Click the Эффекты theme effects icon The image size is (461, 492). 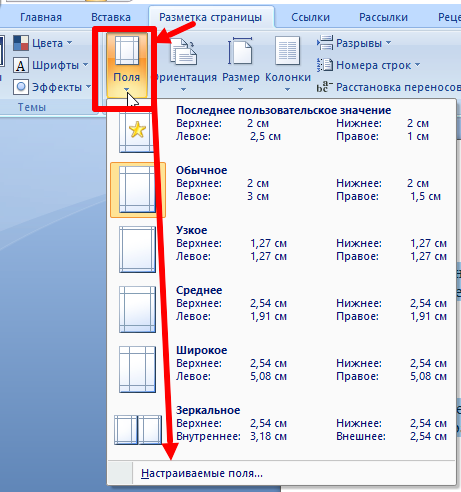[21, 87]
